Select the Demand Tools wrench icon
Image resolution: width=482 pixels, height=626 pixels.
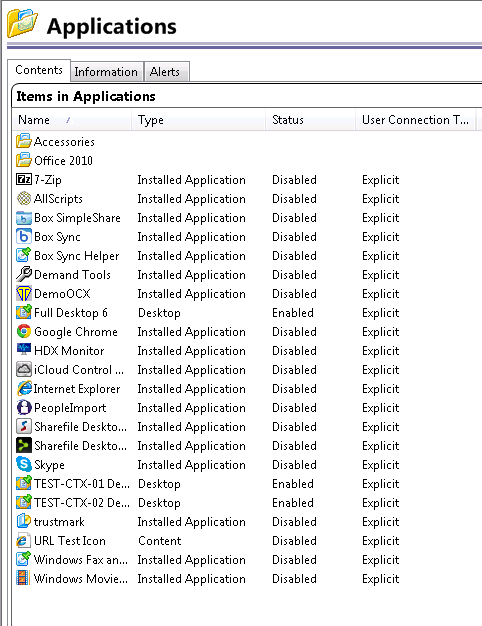(24, 274)
